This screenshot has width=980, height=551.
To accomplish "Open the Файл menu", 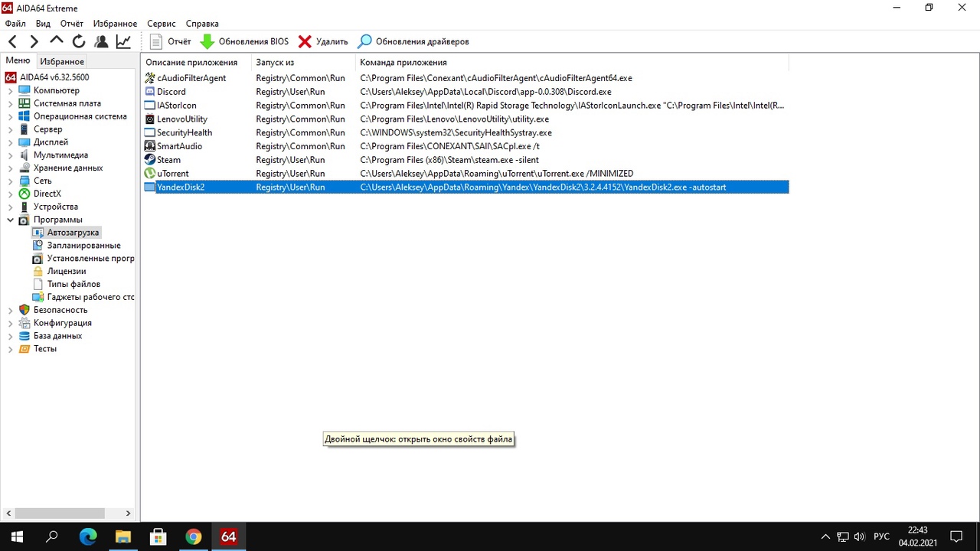I will coord(15,24).
